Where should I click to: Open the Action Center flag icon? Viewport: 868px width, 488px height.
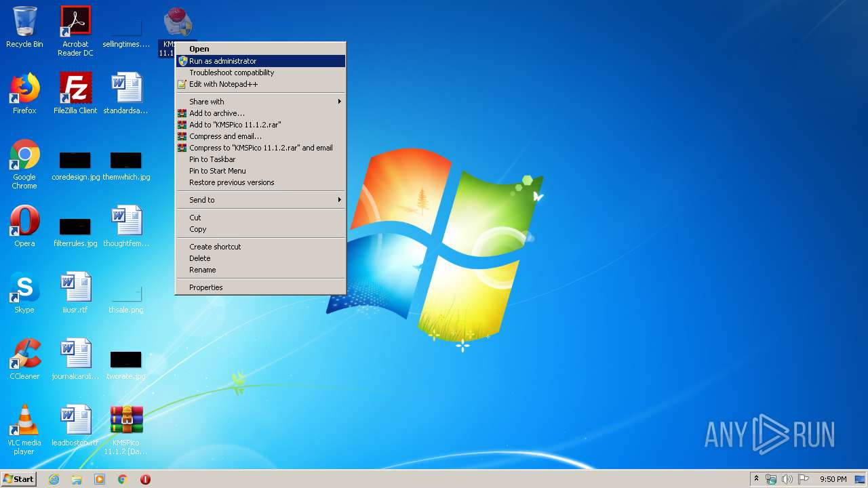click(804, 479)
